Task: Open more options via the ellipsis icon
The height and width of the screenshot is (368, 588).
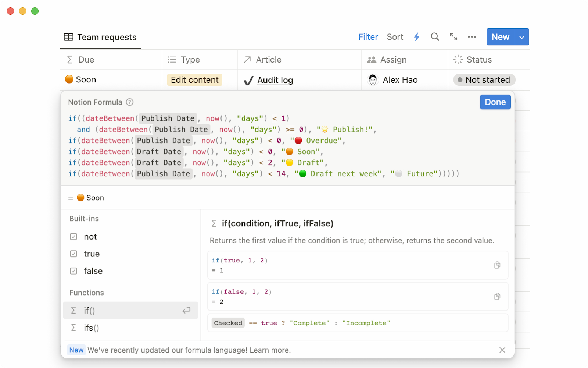Action: point(472,37)
